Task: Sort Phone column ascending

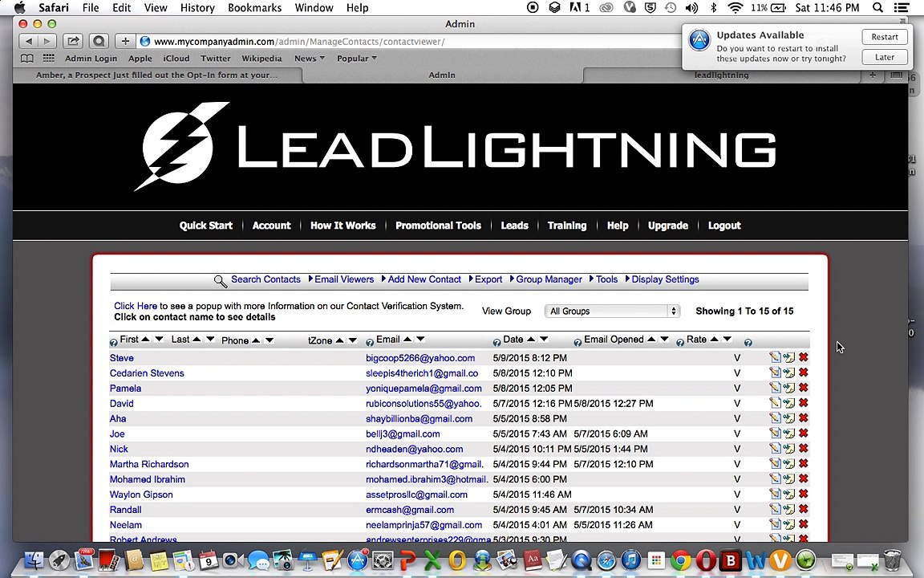Action: click(257, 340)
